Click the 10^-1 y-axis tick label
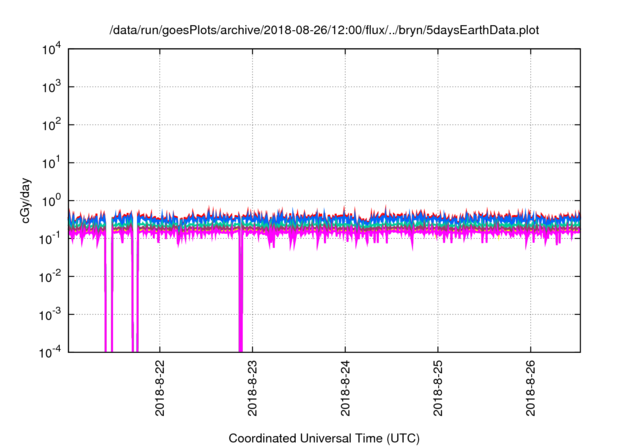Image resolution: width=640 pixels, height=448 pixels. (51, 239)
